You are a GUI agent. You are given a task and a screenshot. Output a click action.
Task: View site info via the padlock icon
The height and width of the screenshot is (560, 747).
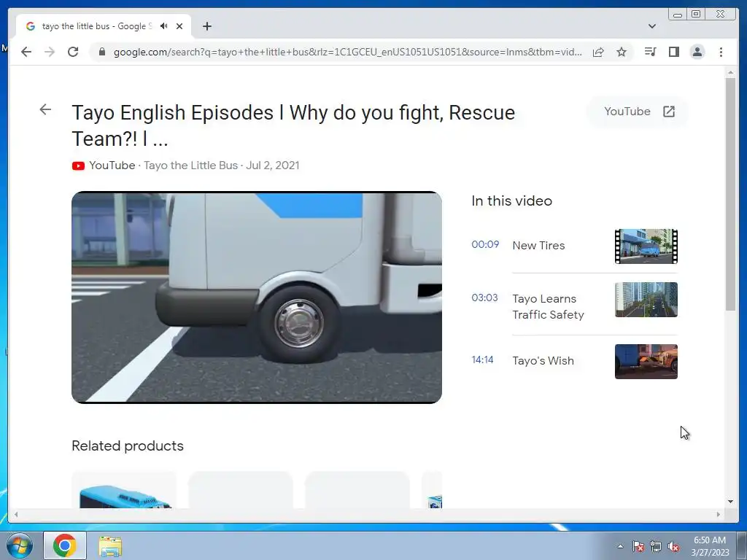pyautogui.click(x=101, y=52)
